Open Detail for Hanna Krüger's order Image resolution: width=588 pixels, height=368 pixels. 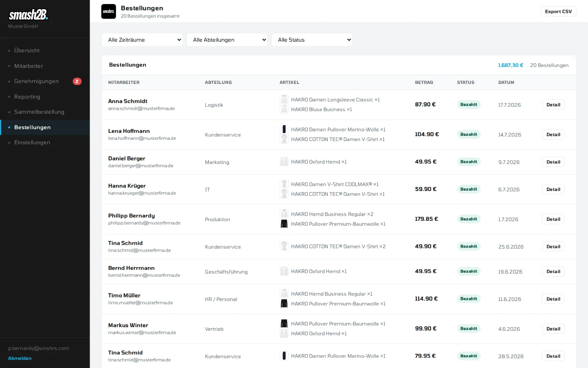point(553,189)
